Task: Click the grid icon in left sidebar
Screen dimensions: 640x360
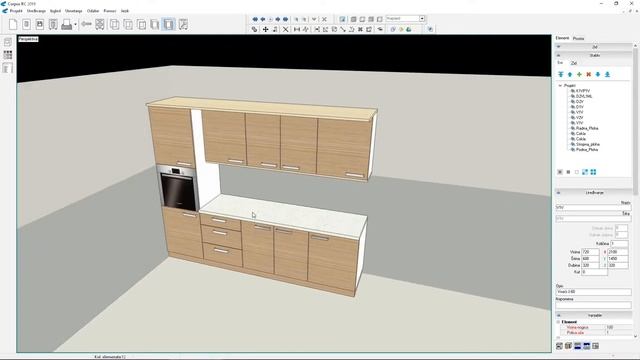Action: pos(7,55)
